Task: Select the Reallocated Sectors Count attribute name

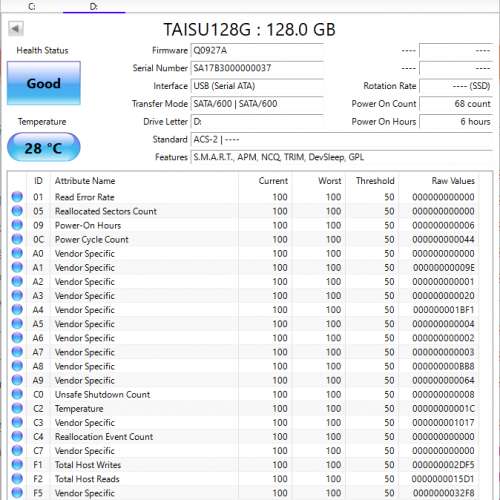Action: (106, 211)
